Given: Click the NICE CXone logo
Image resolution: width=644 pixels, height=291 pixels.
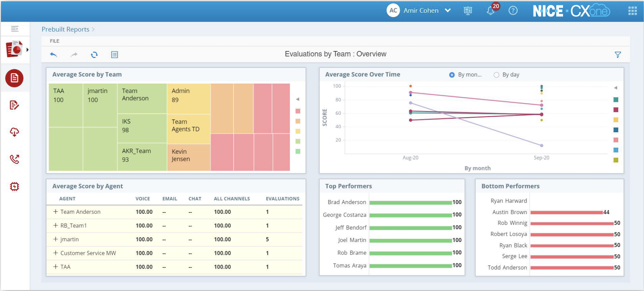Looking at the screenshot, I should pyautogui.click(x=572, y=11).
